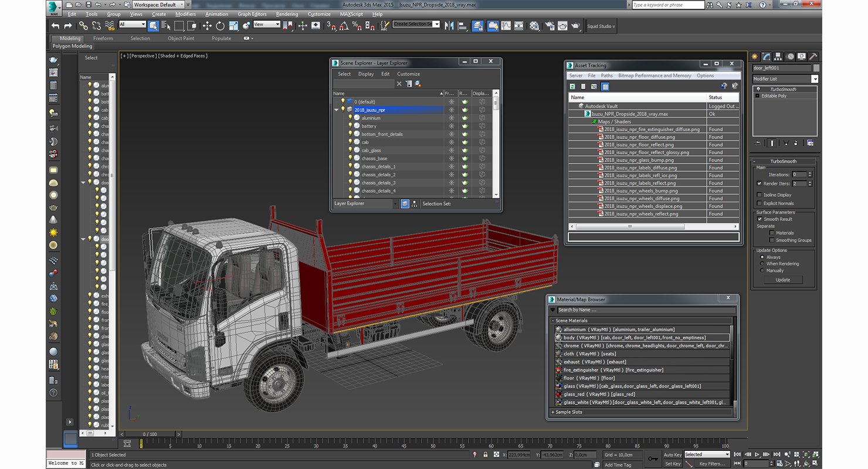Click the Select and Link tool icon
This screenshot has width=868, height=469.
pos(83,26)
